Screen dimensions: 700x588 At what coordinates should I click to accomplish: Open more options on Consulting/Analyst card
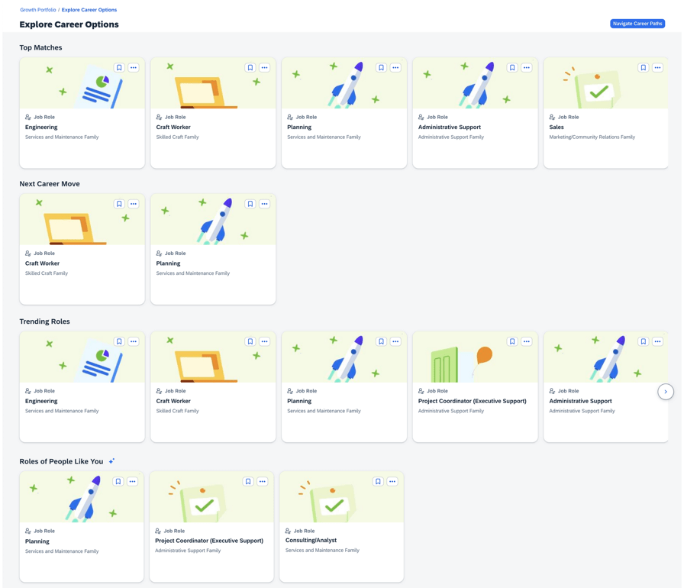pos(392,482)
